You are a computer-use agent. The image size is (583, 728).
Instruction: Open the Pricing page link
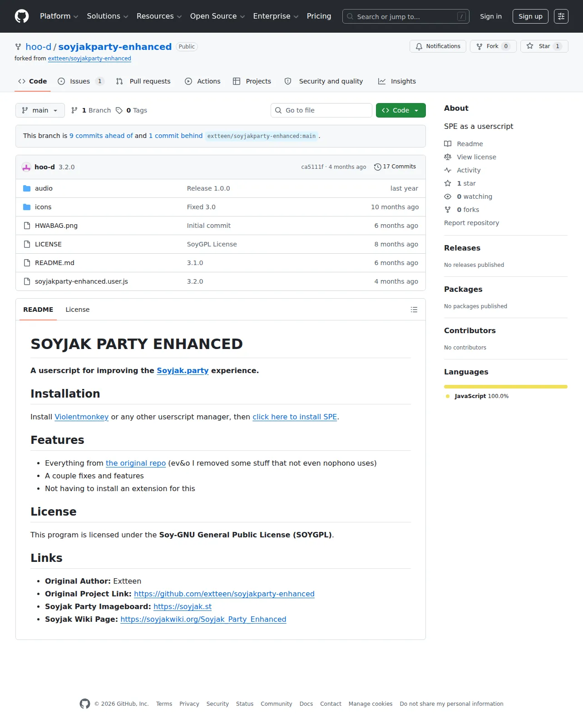[319, 16]
